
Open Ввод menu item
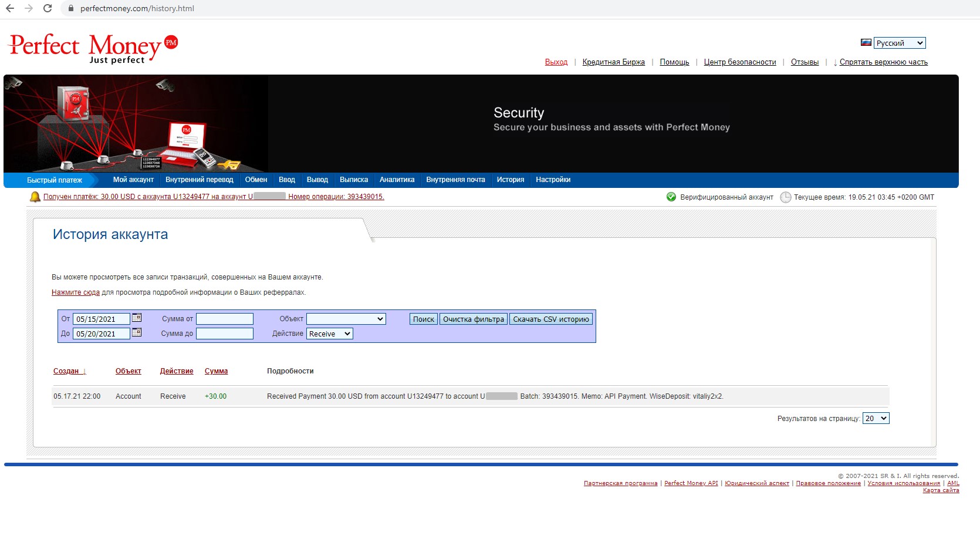(x=287, y=180)
